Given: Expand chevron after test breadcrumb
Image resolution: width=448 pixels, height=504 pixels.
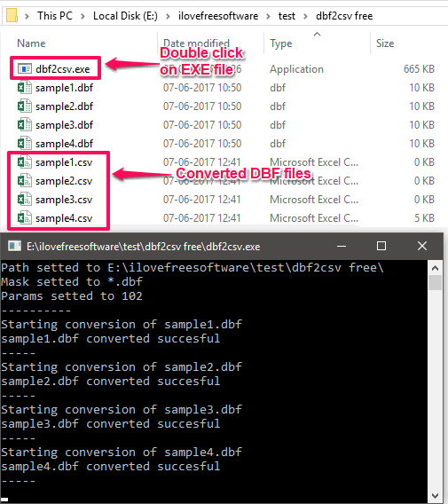Looking at the screenshot, I should click(305, 16).
